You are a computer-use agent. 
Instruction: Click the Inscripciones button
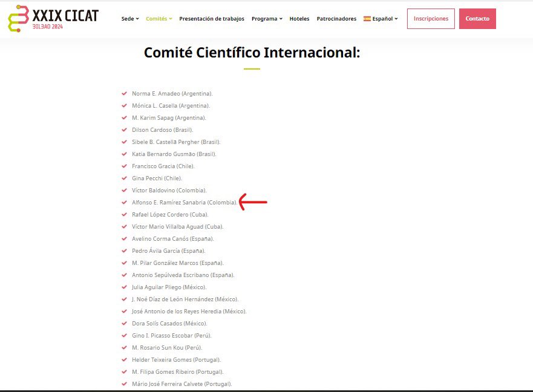pos(431,19)
